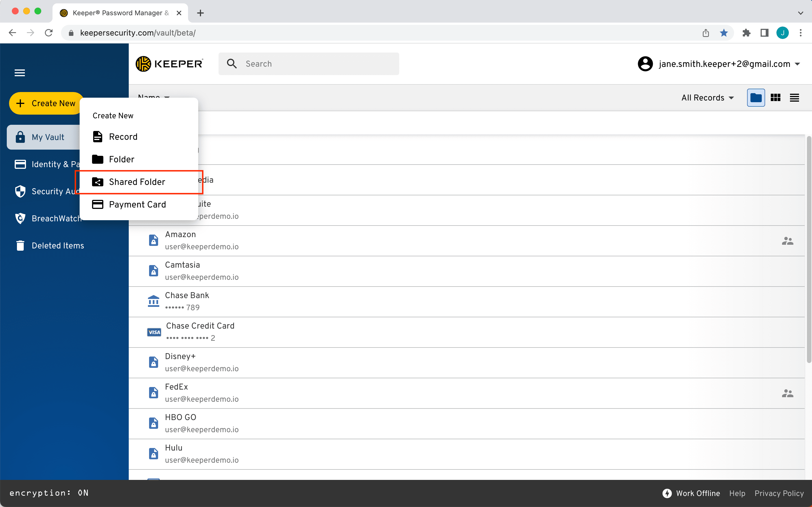Viewport: 812px width, 507px height.
Task: Switch to grid tile view
Action: tap(776, 98)
